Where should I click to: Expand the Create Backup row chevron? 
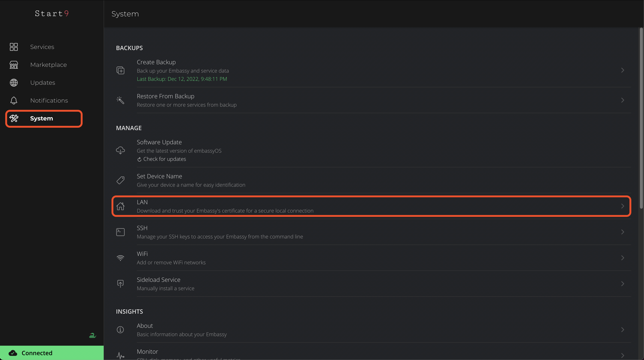(x=623, y=70)
